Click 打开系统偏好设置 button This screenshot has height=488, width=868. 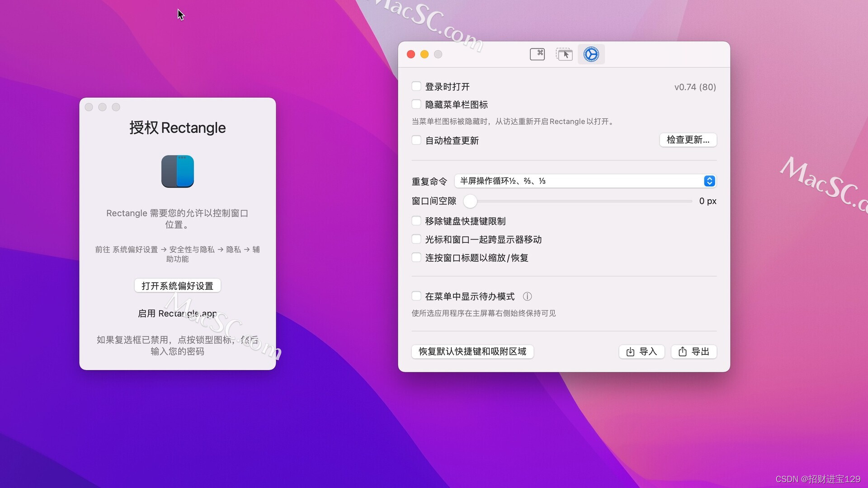[x=177, y=286]
